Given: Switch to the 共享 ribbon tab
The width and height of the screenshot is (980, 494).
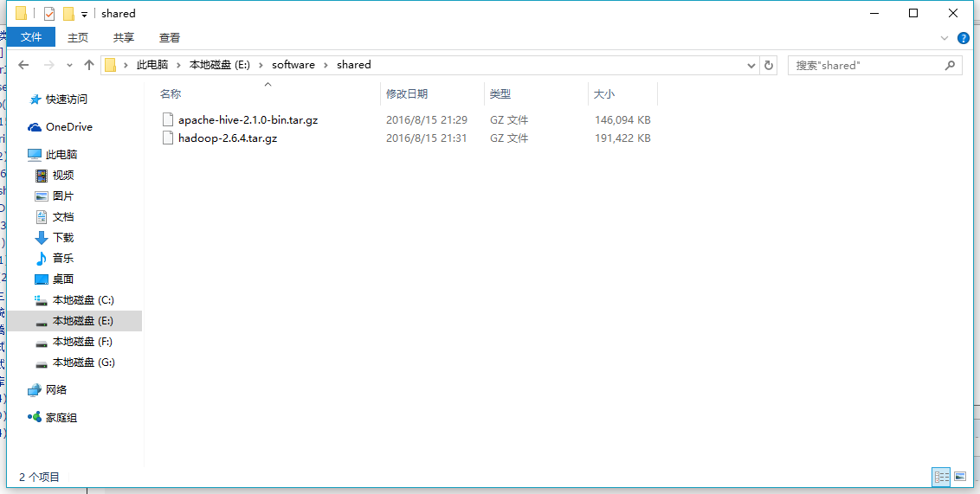Looking at the screenshot, I should point(123,37).
